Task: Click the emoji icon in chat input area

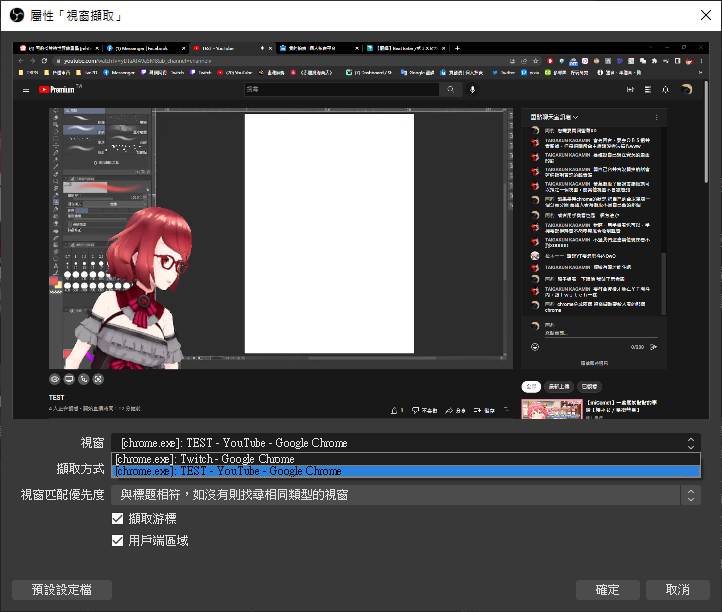Action: 535,347
